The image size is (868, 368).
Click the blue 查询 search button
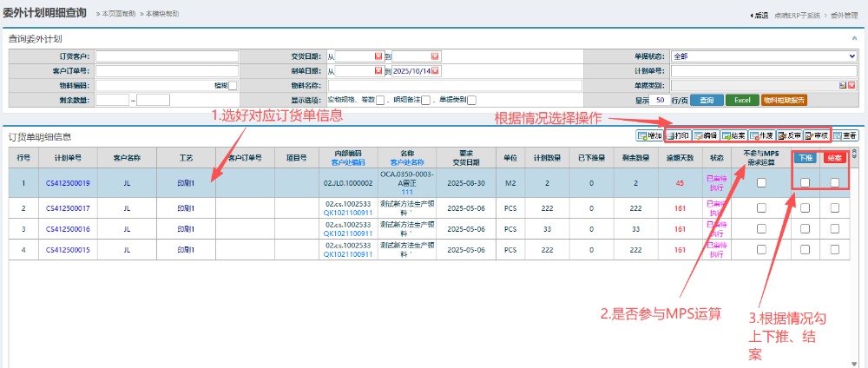coord(707,100)
